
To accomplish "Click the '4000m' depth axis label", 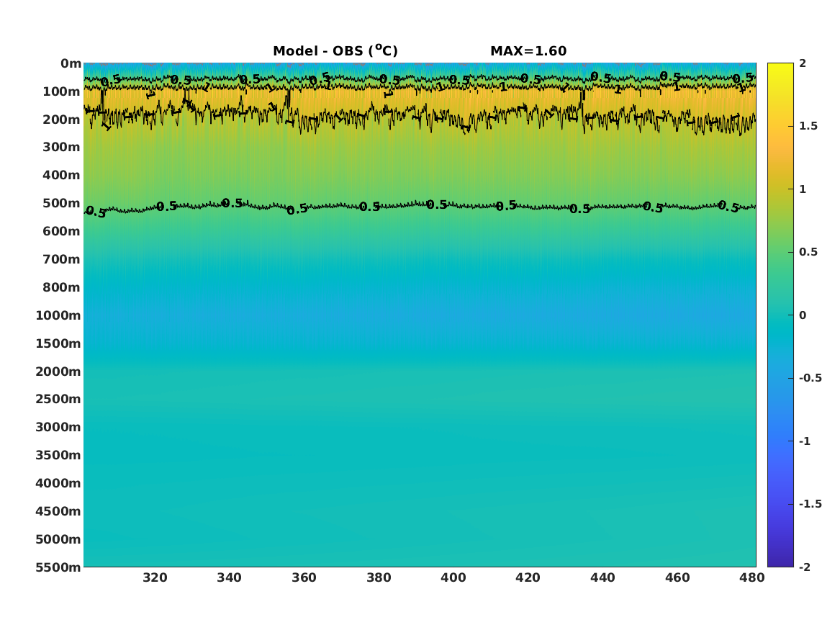I will tap(58, 483).
